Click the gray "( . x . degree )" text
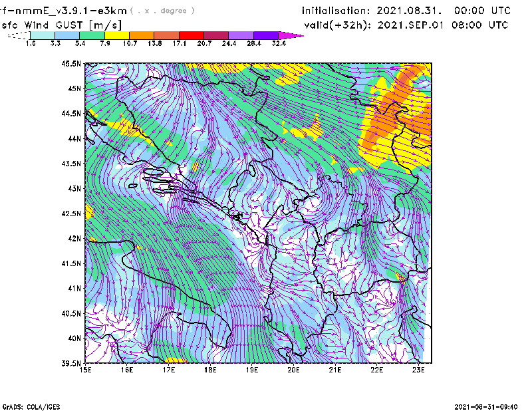 pos(162,11)
